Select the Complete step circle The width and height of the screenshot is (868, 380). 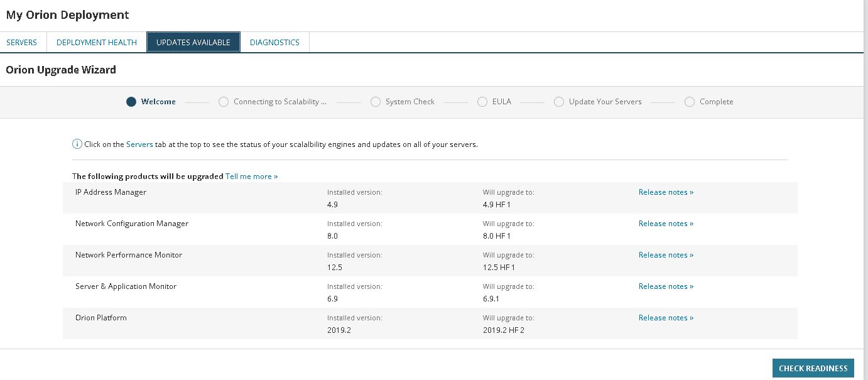pyautogui.click(x=690, y=102)
